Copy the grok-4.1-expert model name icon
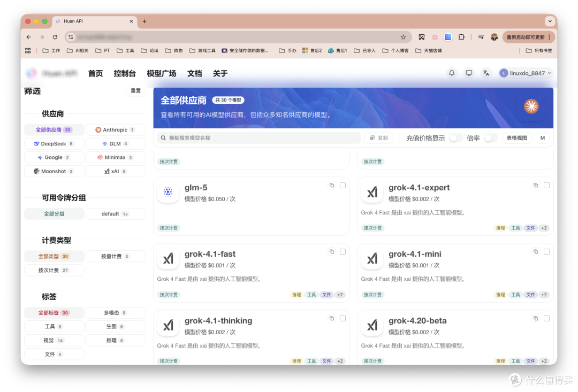The height and width of the screenshot is (392, 578). (536, 186)
